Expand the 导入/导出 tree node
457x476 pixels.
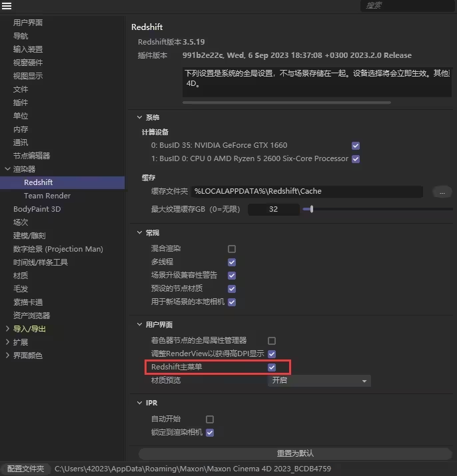point(7,329)
